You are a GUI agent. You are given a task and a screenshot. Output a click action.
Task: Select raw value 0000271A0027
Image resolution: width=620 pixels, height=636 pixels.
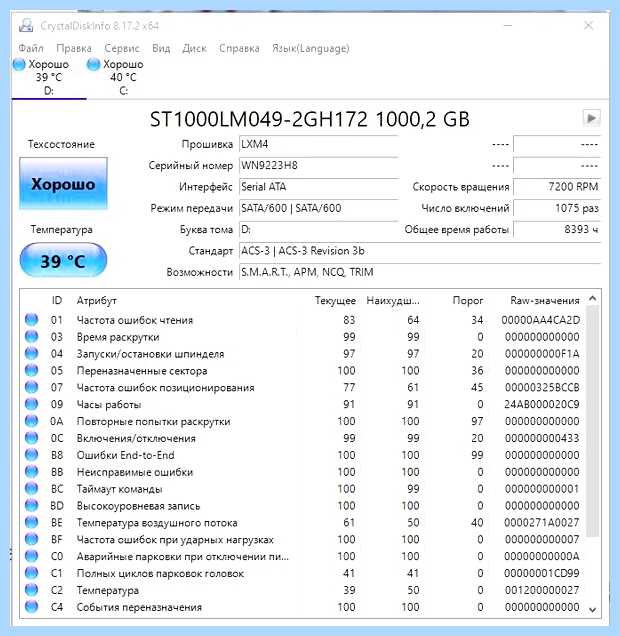pos(542,523)
